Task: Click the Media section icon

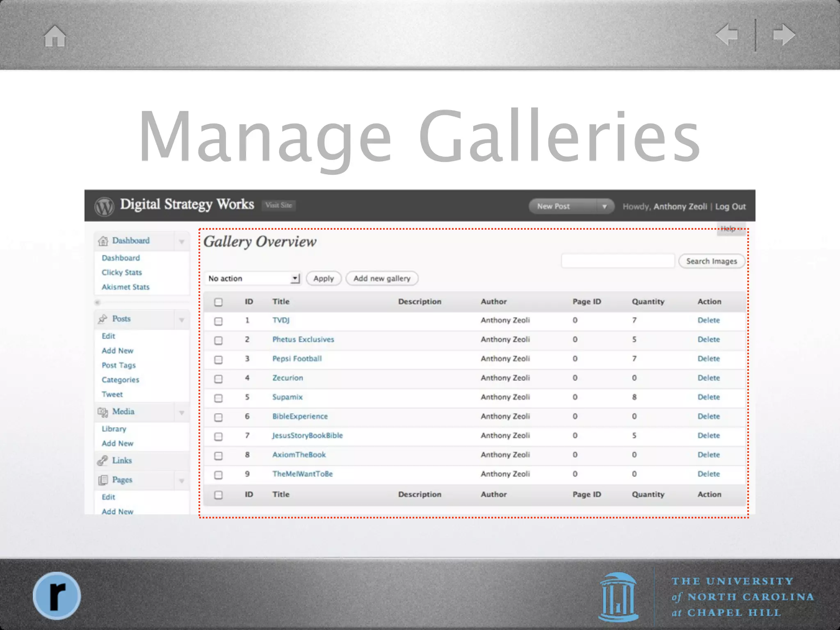Action: tap(103, 411)
